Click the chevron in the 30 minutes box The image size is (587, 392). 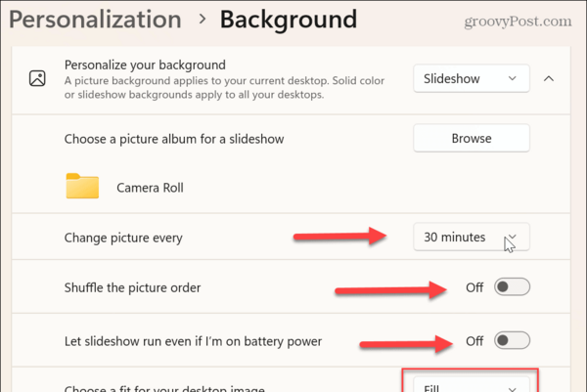[512, 237]
